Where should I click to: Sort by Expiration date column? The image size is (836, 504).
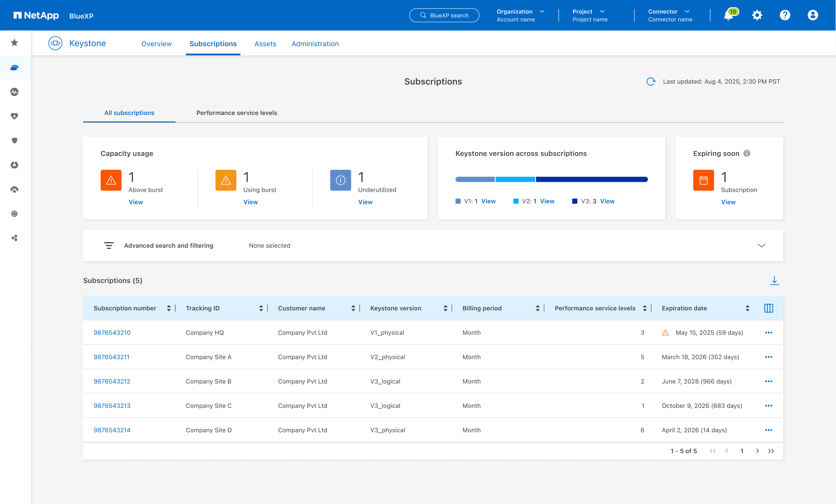tap(747, 308)
